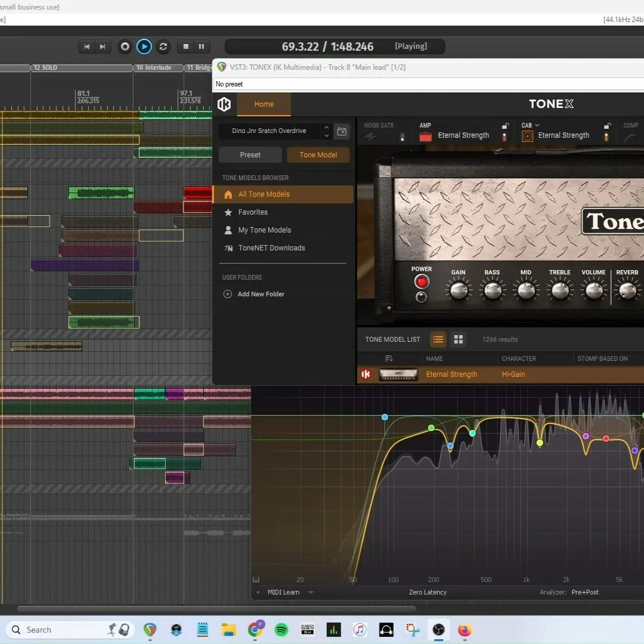The width and height of the screenshot is (644, 644).
Task: Toggle the CAB lock icon
Action: pyautogui.click(x=607, y=126)
